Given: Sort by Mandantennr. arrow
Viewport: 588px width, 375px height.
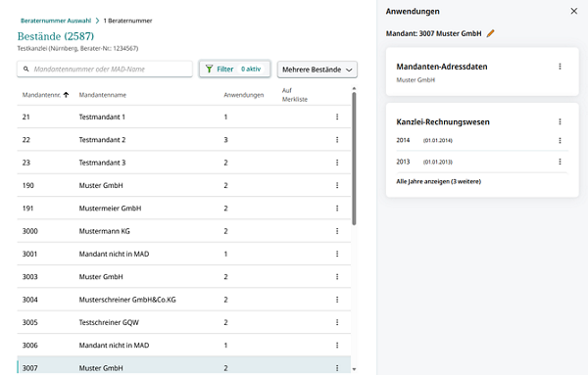Looking at the screenshot, I should [66, 95].
